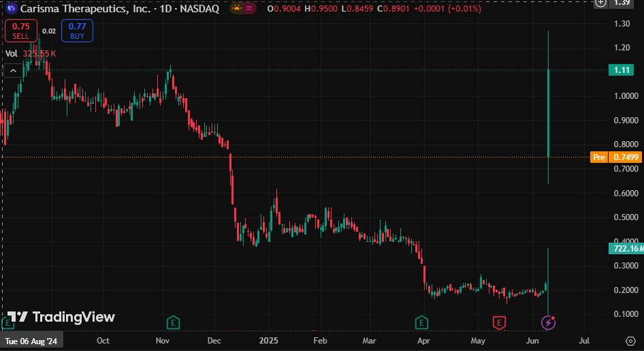Click the pre-market sun status icon
The image size is (644, 351).
pyautogui.click(x=237, y=8)
